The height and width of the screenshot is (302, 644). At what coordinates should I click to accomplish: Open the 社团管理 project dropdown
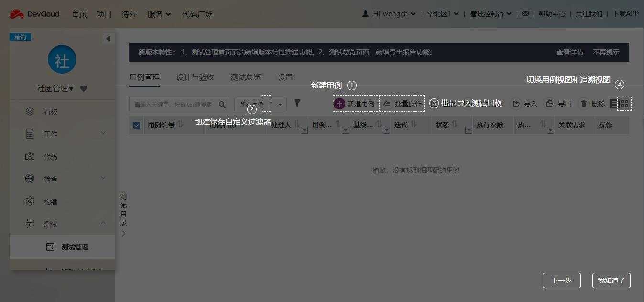click(x=56, y=88)
